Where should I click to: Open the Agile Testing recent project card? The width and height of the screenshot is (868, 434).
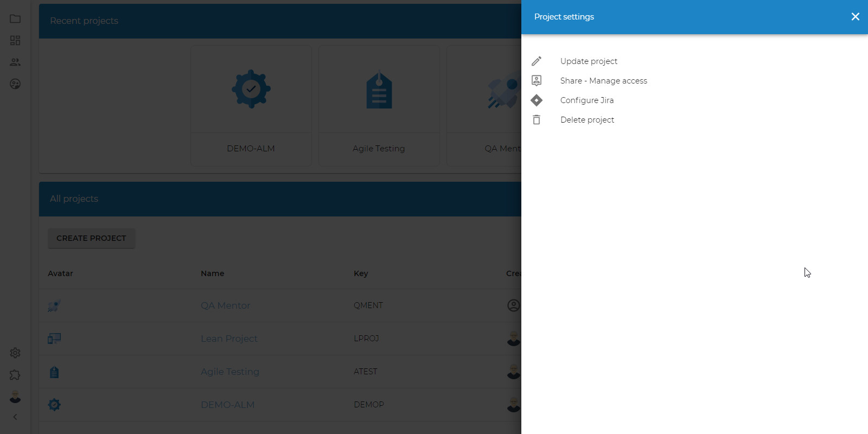[x=379, y=106]
